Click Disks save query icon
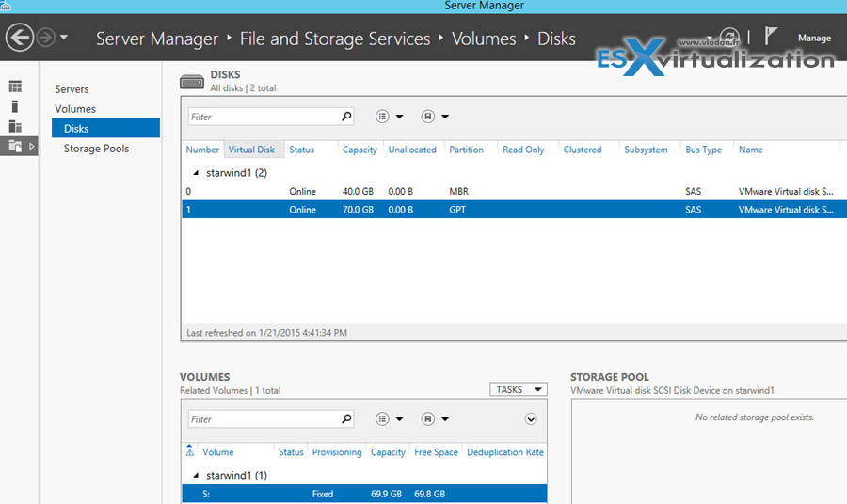This screenshot has width=847, height=504. [x=428, y=117]
